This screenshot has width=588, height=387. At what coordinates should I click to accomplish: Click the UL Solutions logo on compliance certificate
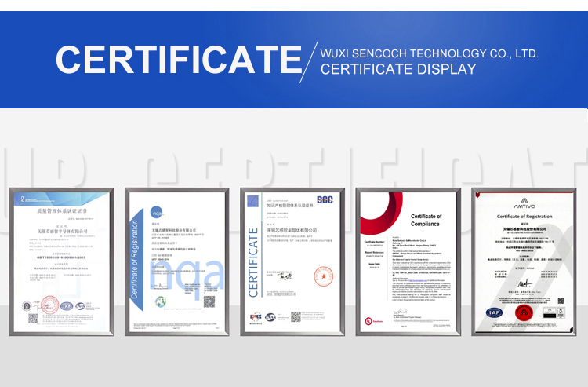pos(373,321)
